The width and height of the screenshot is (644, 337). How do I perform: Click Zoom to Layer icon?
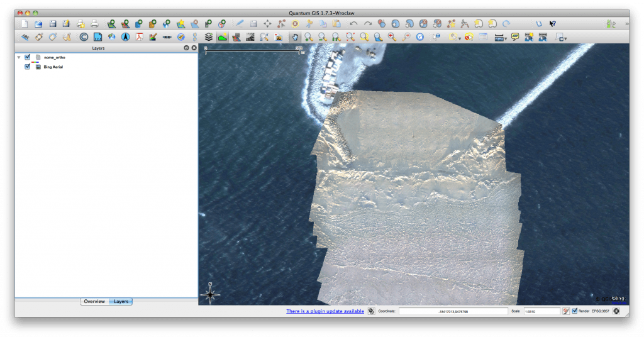(x=378, y=37)
